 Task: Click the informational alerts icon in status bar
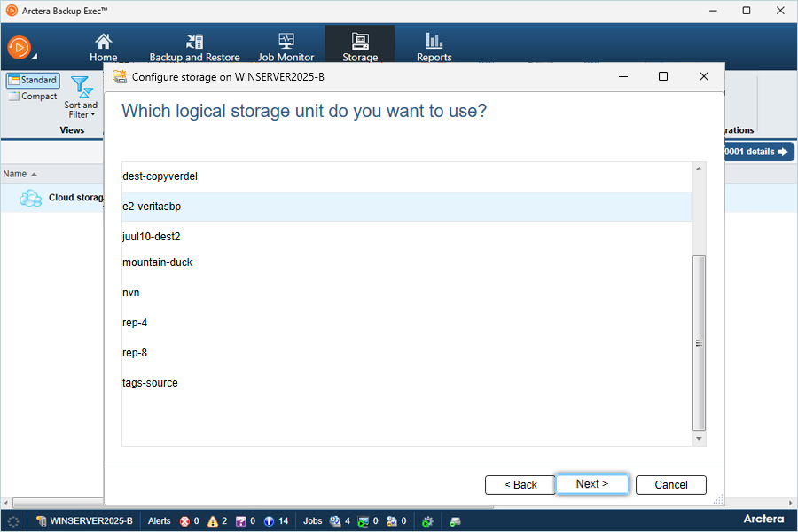click(x=269, y=521)
